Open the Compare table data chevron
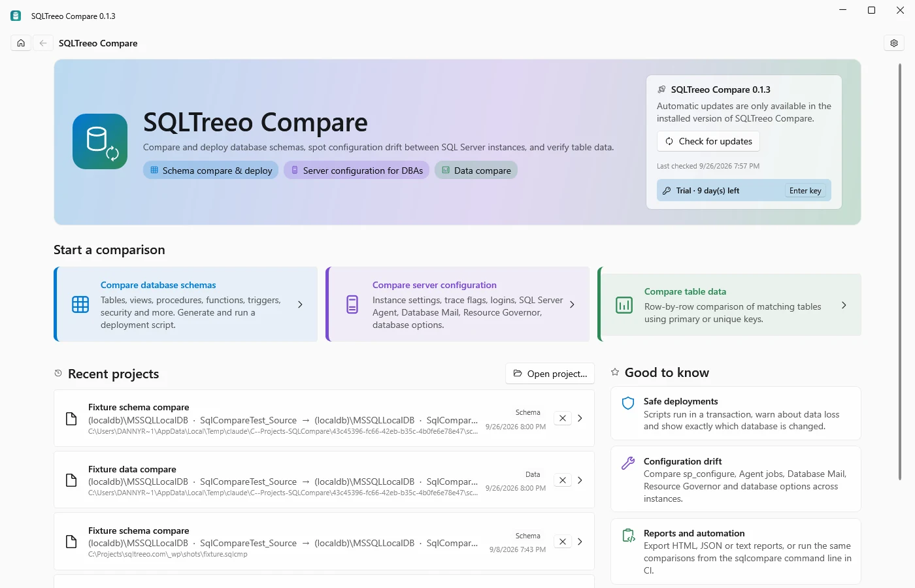This screenshot has height=588, width=915. coord(844,305)
